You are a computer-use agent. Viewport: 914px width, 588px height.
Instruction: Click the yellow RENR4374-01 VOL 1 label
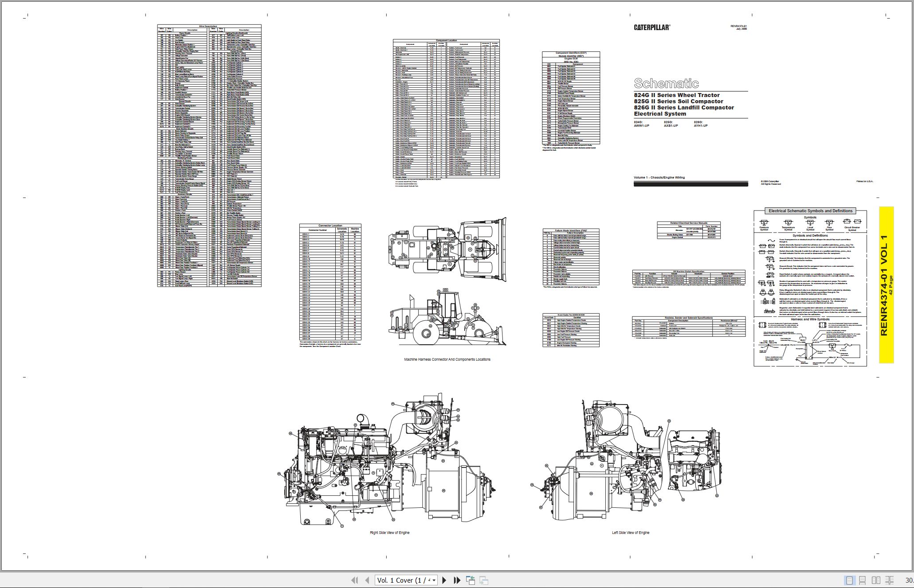[x=887, y=285]
